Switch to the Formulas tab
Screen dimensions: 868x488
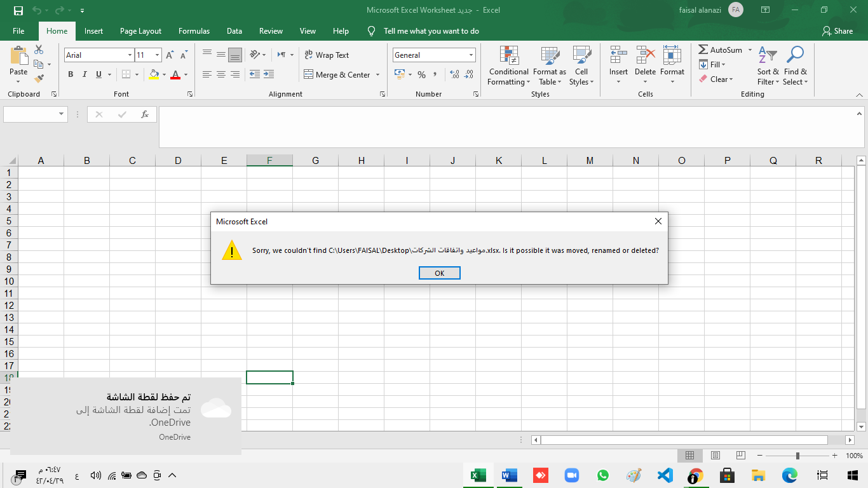(x=194, y=30)
